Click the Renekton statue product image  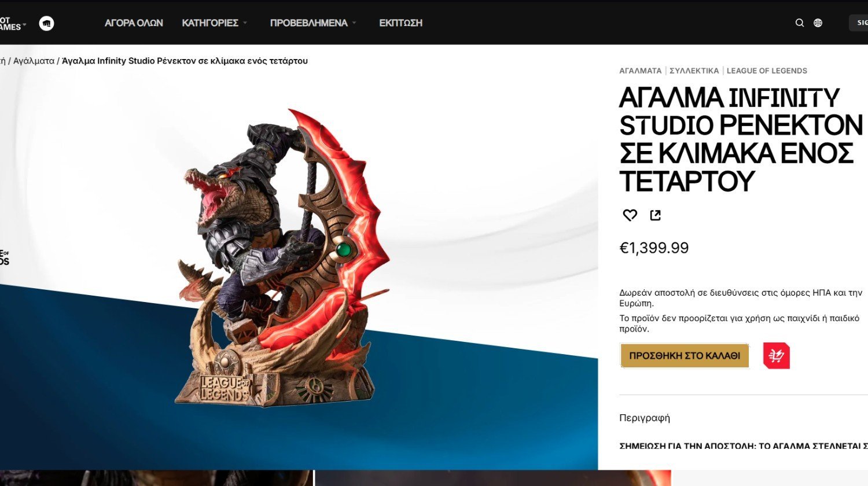click(x=284, y=257)
